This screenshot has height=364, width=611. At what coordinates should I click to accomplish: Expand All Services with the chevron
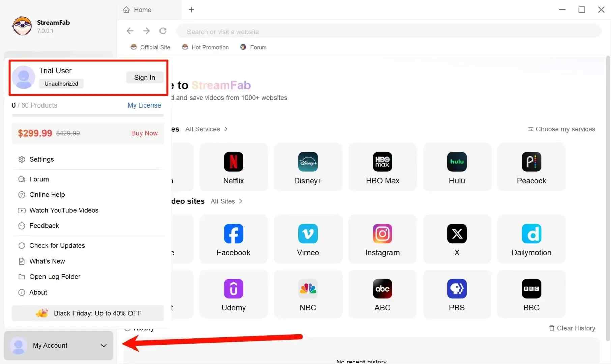pyautogui.click(x=226, y=129)
